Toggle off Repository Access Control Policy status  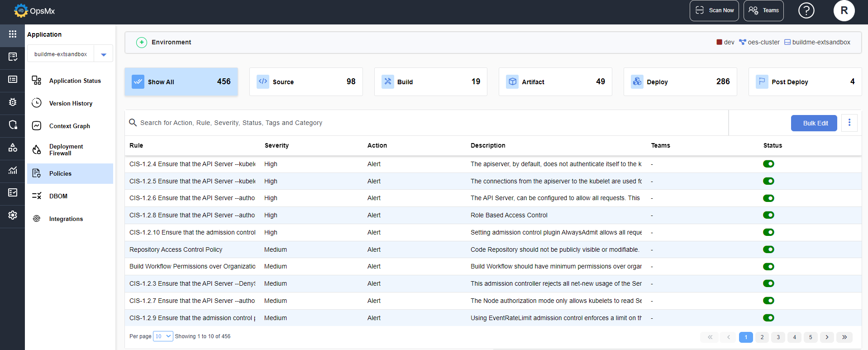(768, 249)
